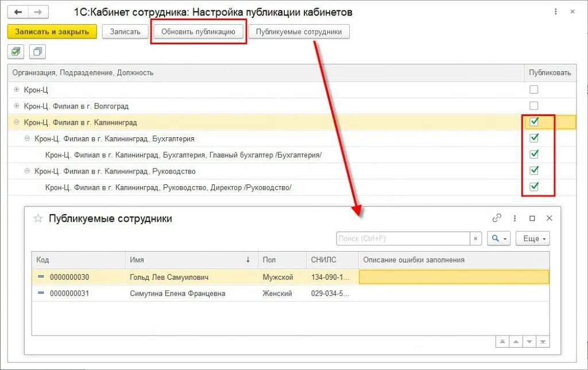Check the Публиковать box for Филиал в г. Волгоград
This screenshot has height=370, width=588.
coord(535,105)
